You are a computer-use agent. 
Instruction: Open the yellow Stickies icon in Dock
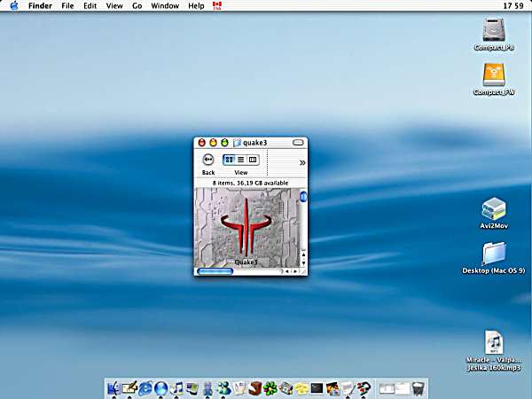point(301,388)
